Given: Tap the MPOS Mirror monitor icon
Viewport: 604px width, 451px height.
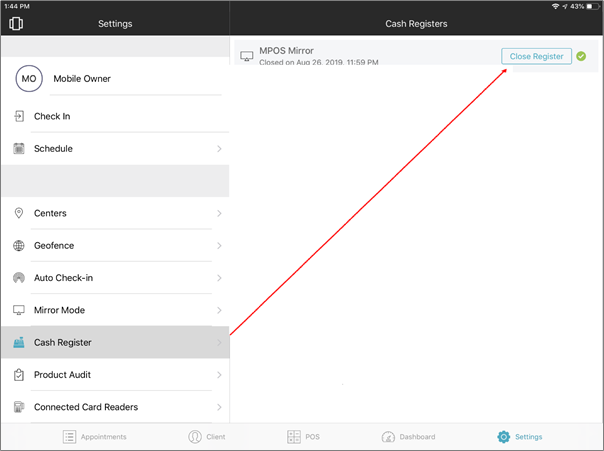Looking at the screenshot, I should [247, 56].
